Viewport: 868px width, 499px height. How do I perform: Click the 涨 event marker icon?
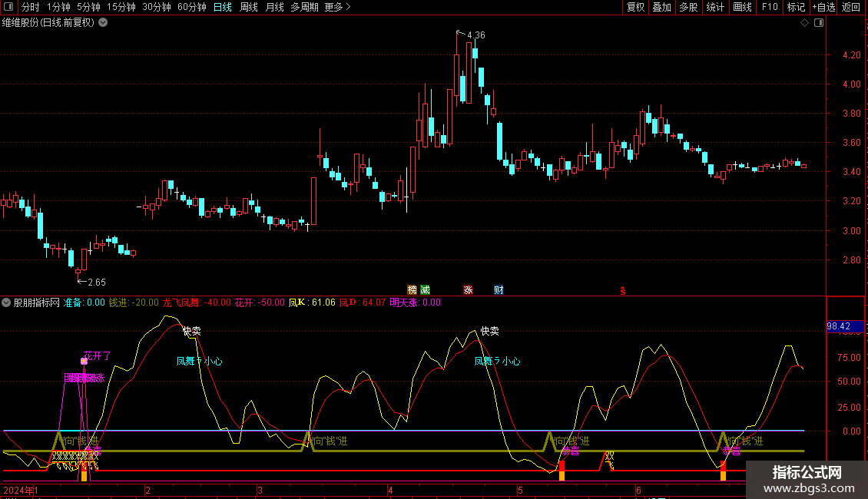[x=468, y=290]
